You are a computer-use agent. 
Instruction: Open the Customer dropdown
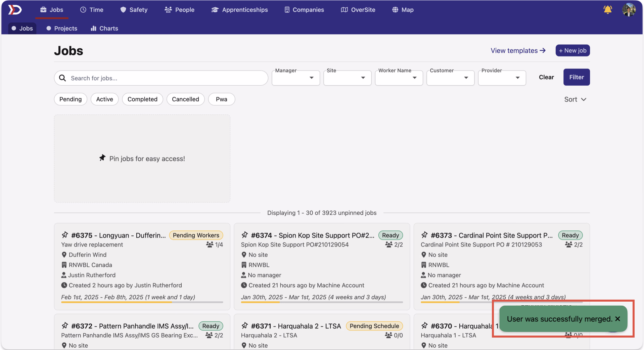450,78
